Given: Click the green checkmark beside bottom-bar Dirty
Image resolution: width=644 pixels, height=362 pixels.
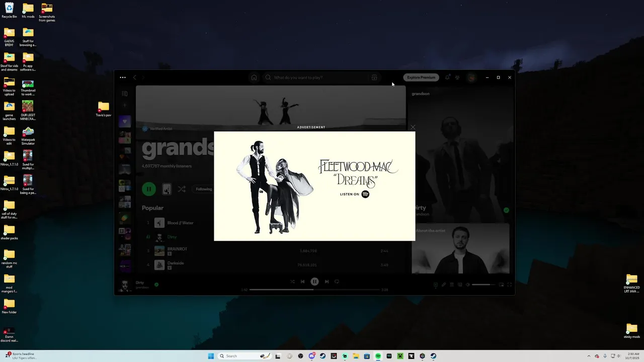Looking at the screenshot, I should tap(156, 285).
